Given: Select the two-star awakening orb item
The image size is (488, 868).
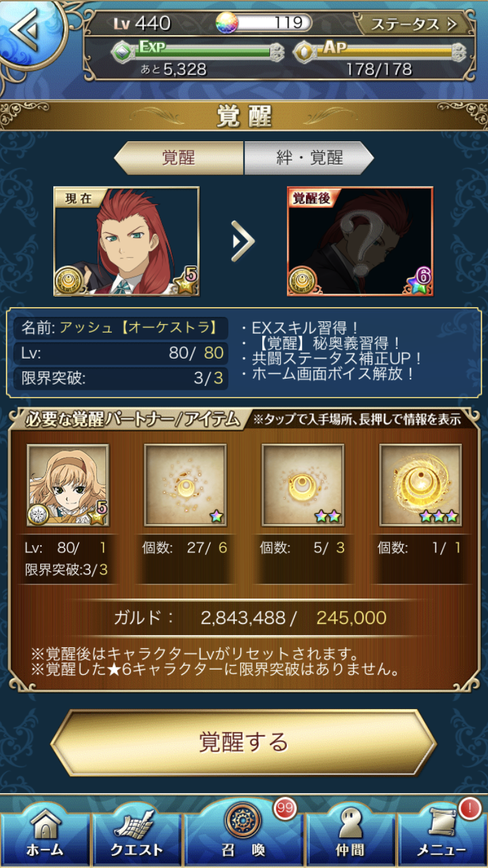Looking at the screenshot, I should [x=303, y=485].
